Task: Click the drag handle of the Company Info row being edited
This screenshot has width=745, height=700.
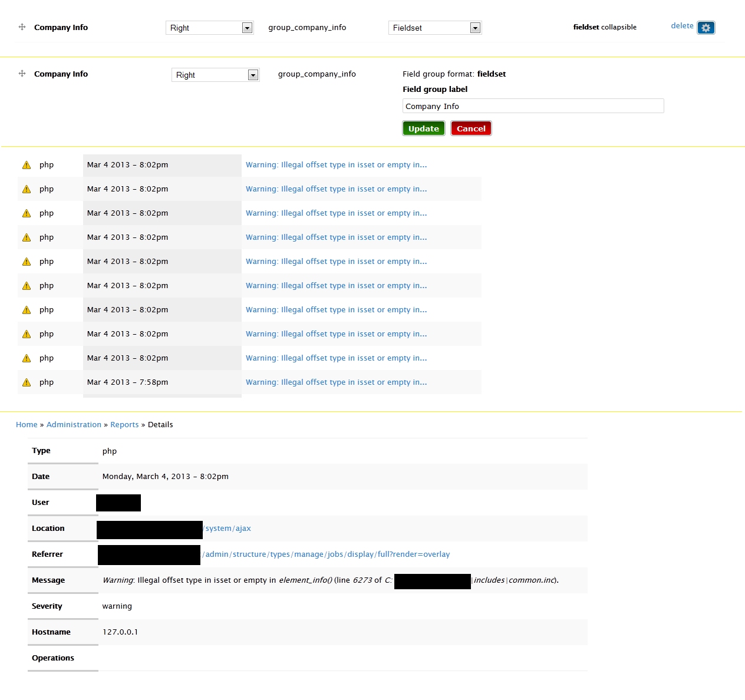Action: (22, 74)
